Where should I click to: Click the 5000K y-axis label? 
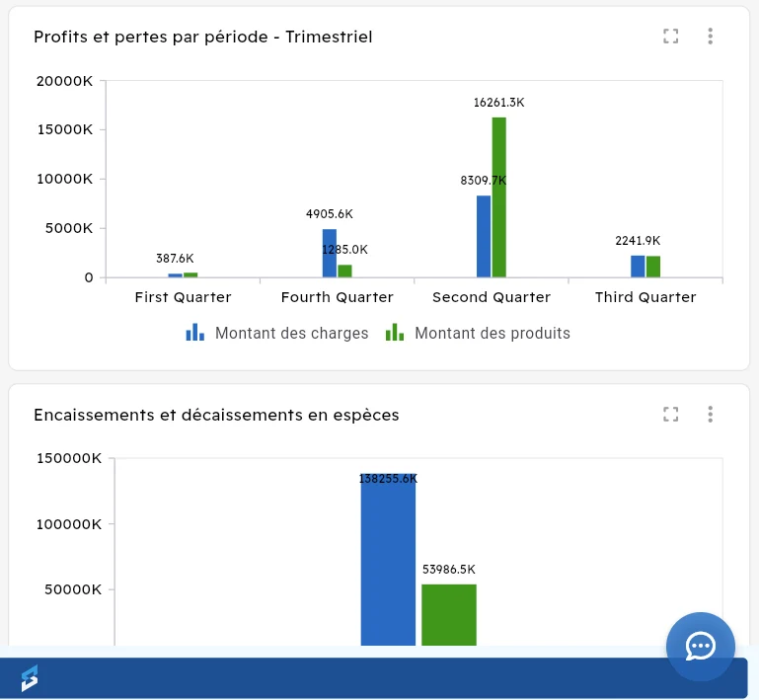coord(69,228)
